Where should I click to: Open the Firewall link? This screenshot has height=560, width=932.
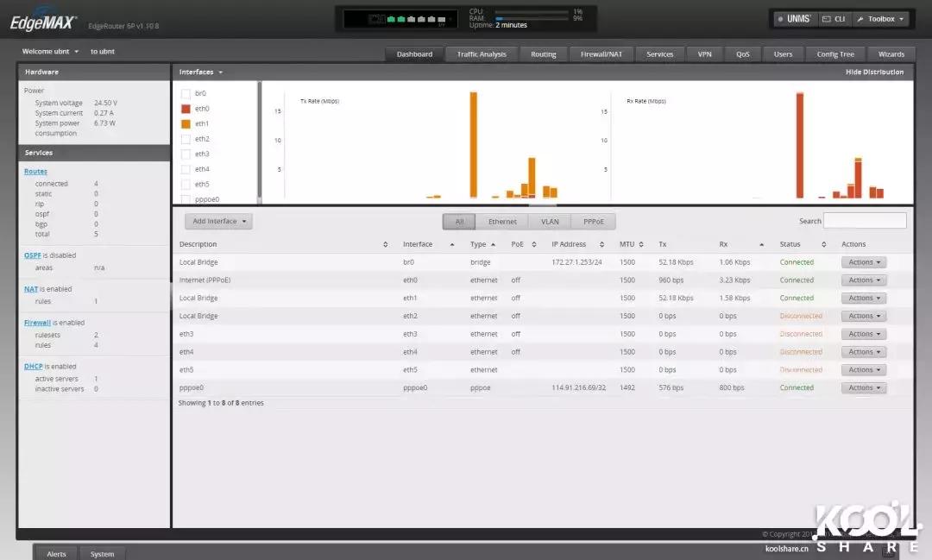pyautogui.click(x=37, y=322)
